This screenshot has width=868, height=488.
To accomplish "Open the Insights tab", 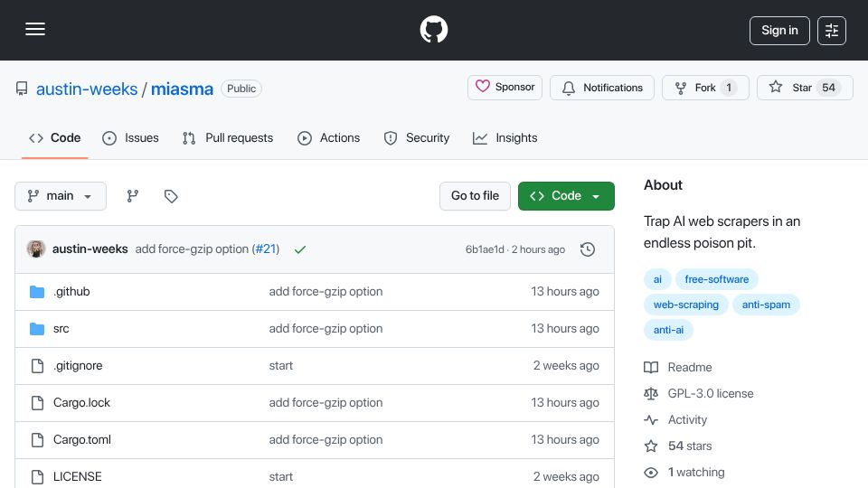I will [x=505, y=137].
